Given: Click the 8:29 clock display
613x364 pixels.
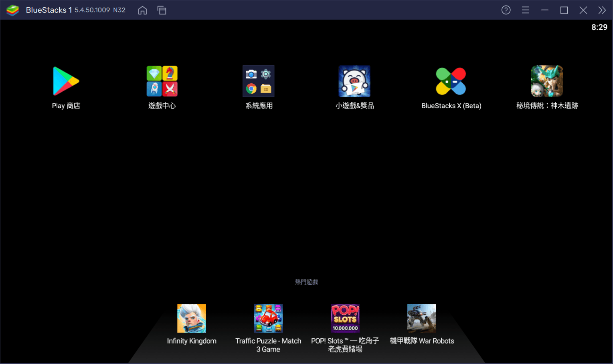Looking at the screenshot, I should [599, 27].
